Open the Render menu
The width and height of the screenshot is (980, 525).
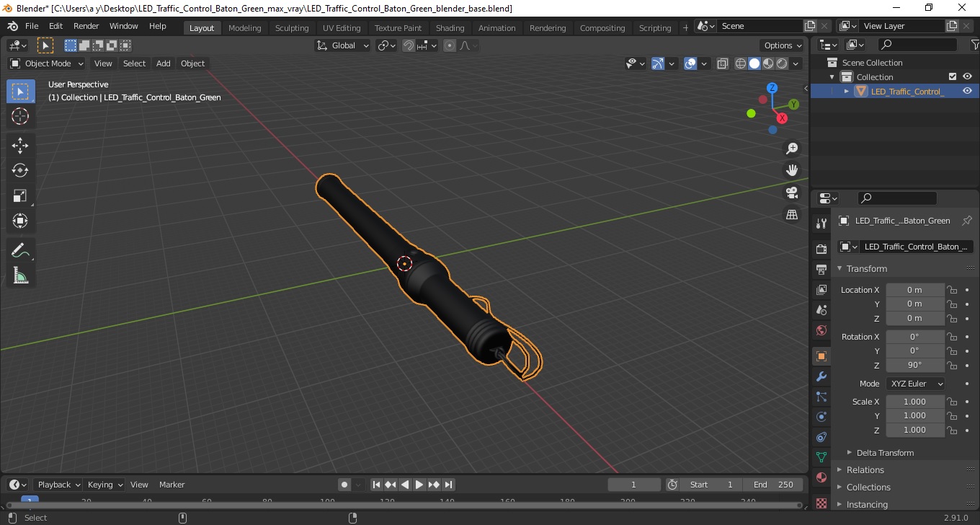click(x=86, y=26)
